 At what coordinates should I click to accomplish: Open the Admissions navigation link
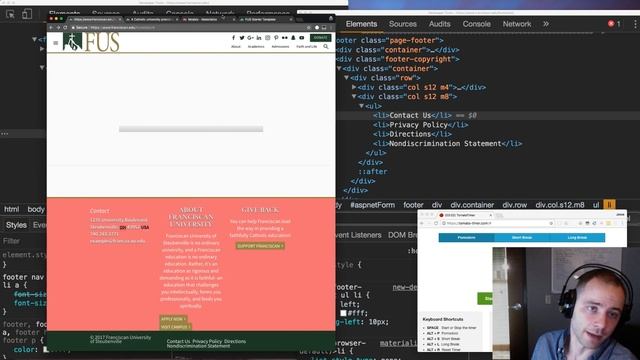pyautogui.click(x=280, y=47)
